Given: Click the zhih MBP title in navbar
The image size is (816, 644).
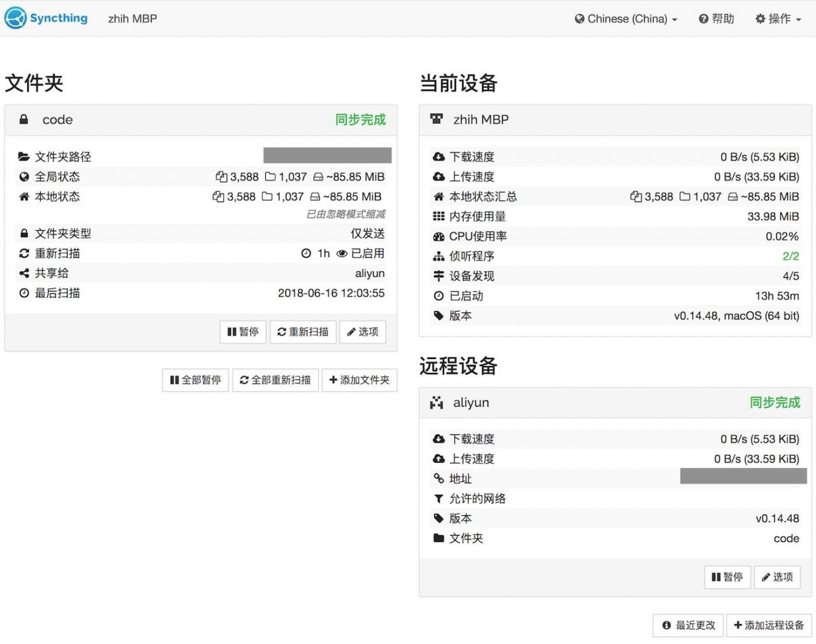Looking at the screenshot, I should [133, 18].
